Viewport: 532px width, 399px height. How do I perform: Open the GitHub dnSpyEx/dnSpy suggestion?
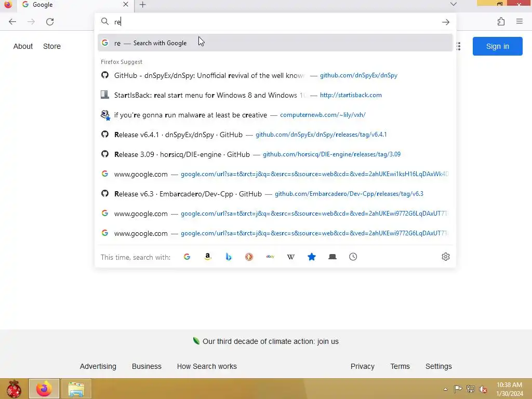coord(275,75)
